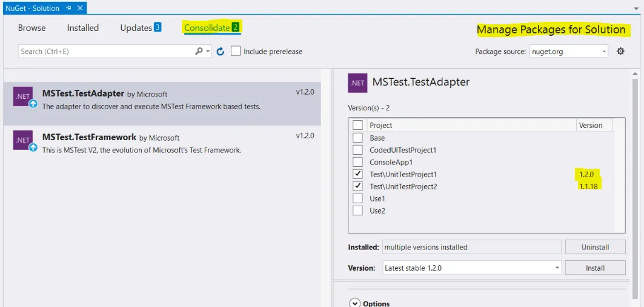This screenshot has height=307, width=644.
Task: Switch to the Browse tab
Action: click(x=32, y=28)
